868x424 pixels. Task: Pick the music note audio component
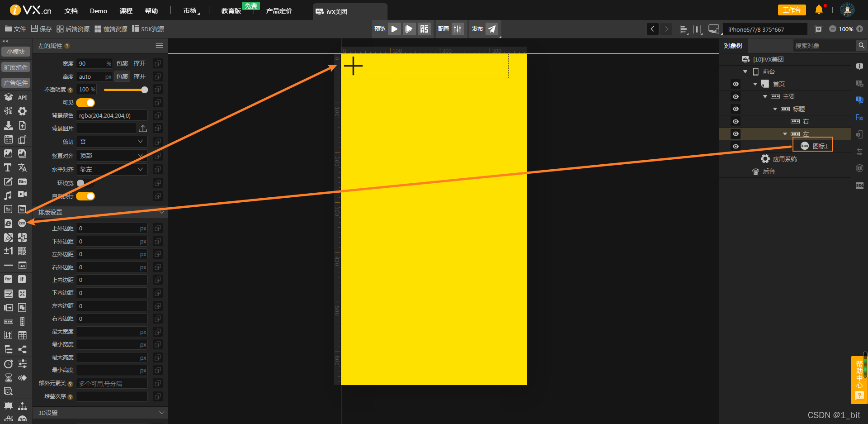tap(8, 195)
